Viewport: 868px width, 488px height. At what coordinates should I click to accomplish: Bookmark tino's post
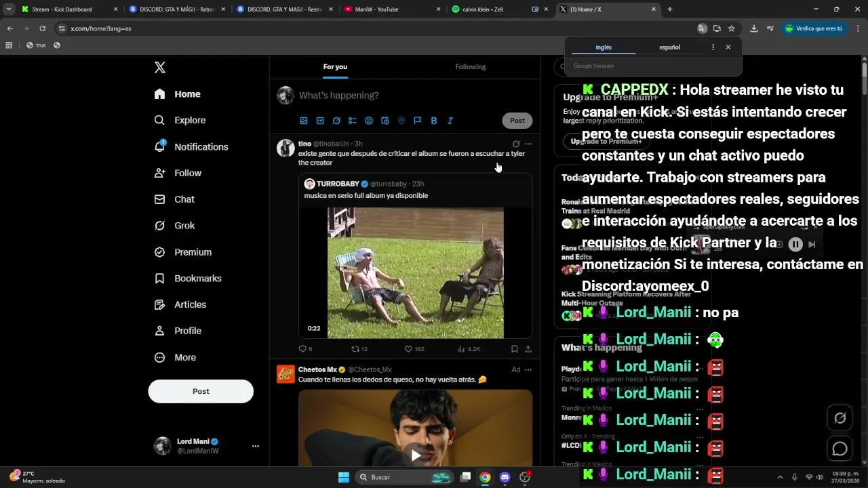point(515,349)
